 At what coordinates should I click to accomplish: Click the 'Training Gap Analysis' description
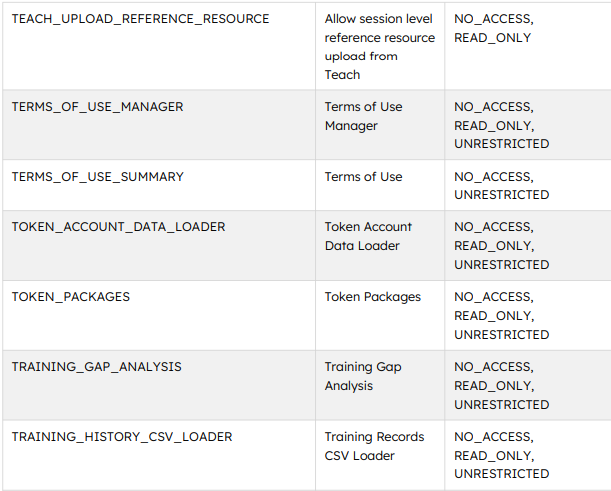click(363, 376)
